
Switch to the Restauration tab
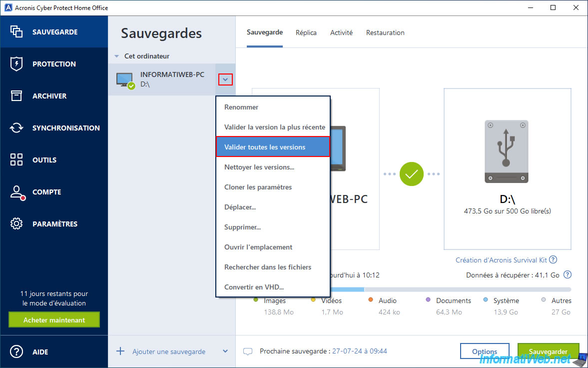(385, 32)
